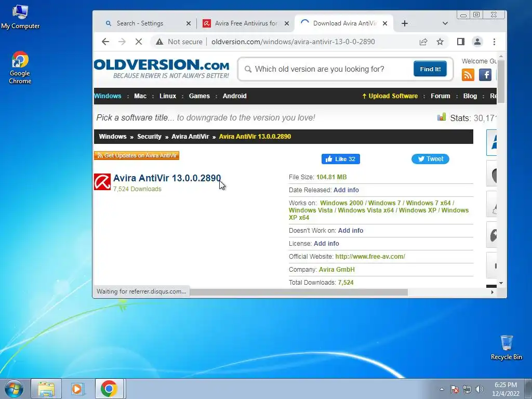Open the Chrome side panel icon

click(x=460, y=42)
